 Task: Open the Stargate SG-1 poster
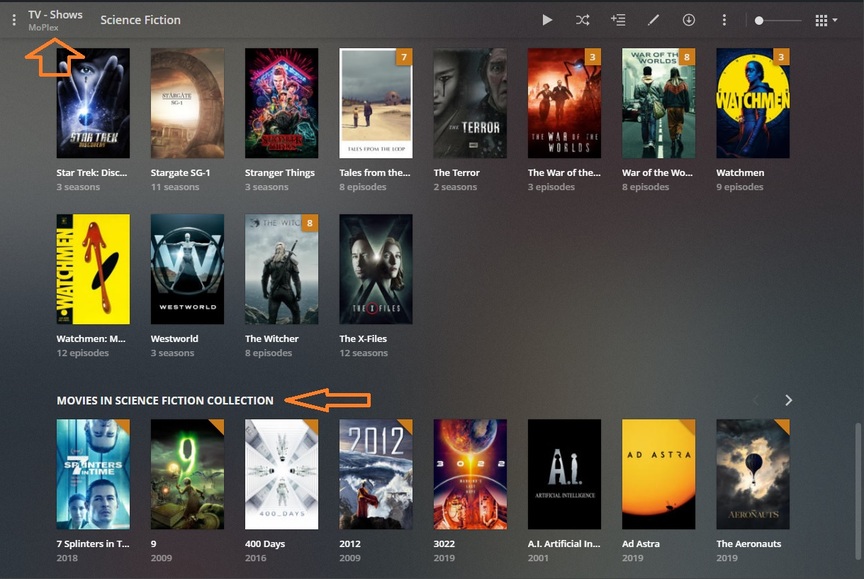tap(187, 103)
